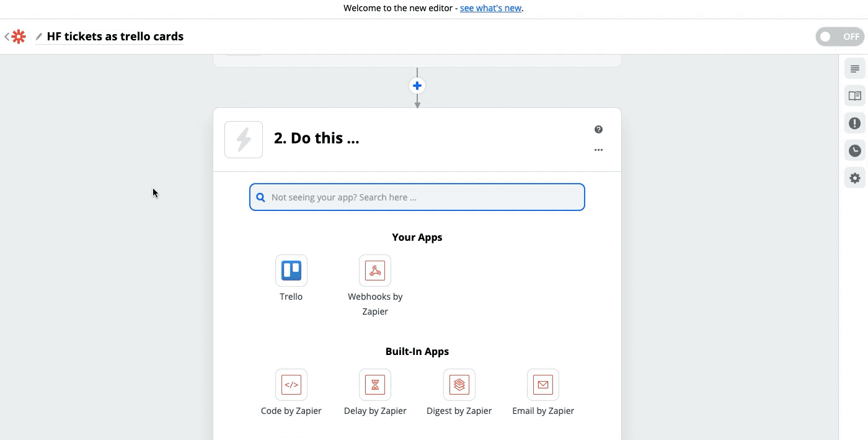The width and height of the screenshot is (868, 440).
Task: Click the Zapier logo icon
Action: [x=19, y=37]
